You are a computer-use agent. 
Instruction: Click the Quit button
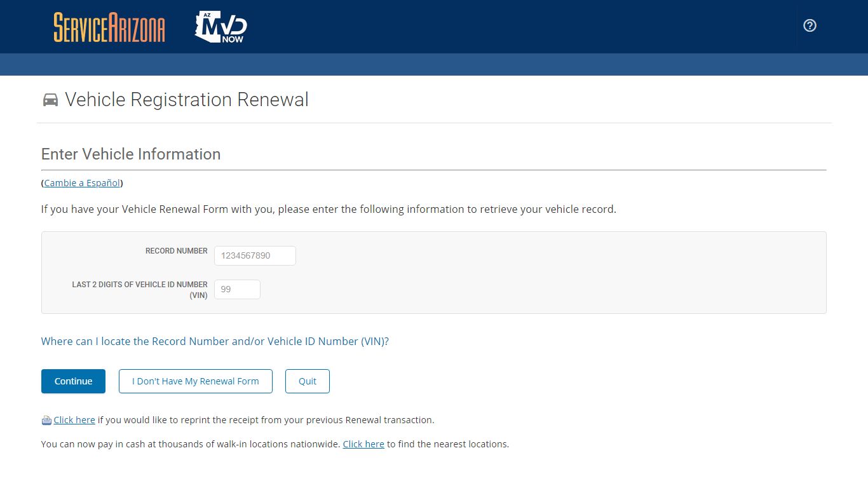point(308,381)
